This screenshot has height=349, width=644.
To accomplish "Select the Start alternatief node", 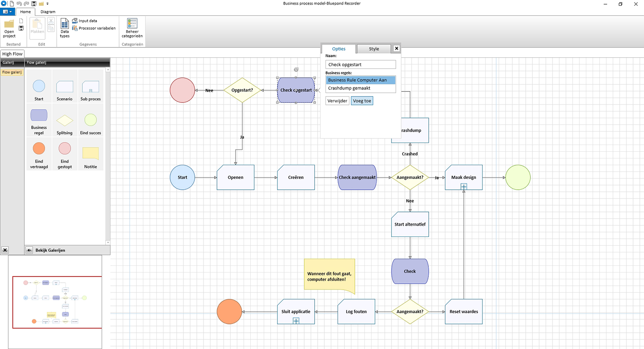I will click(x=410, y=224).
